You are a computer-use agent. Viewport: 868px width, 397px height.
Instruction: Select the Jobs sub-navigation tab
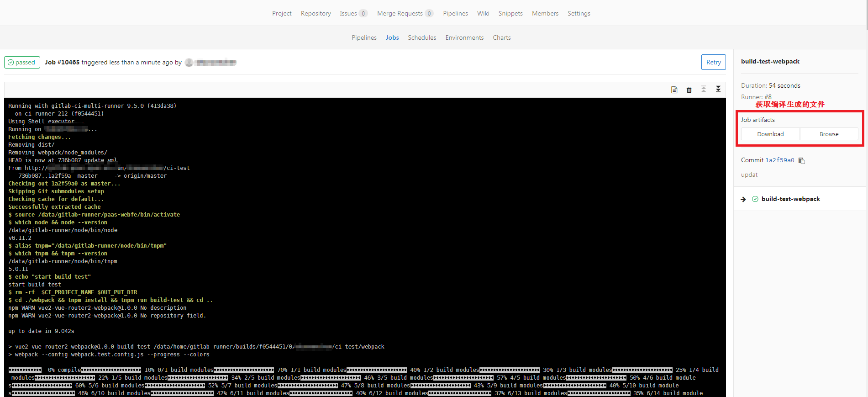point(392,37)
